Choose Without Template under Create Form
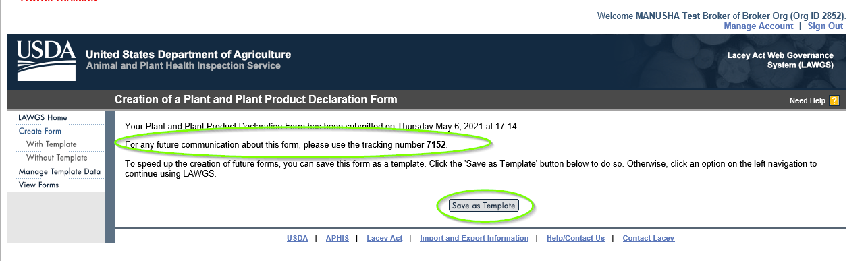The image size is (868, 261). point(57,158)
